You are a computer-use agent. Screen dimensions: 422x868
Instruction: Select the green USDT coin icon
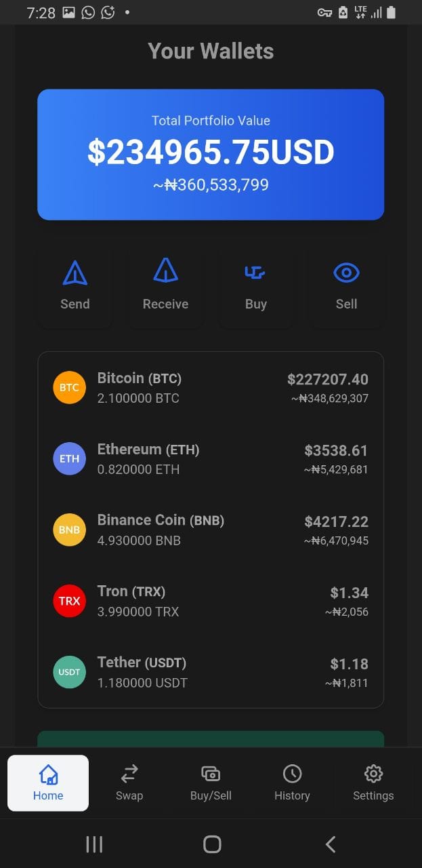pyautogui.click(x=69, y=672)
